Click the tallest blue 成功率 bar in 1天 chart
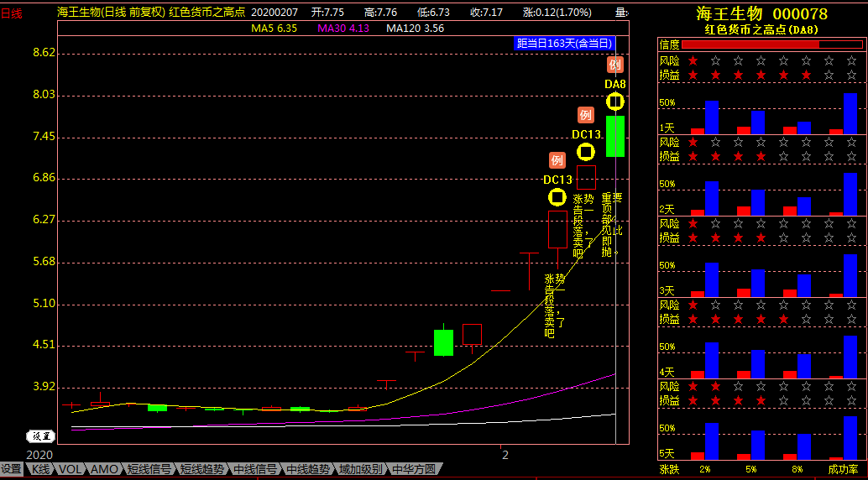 pos(850,113)
